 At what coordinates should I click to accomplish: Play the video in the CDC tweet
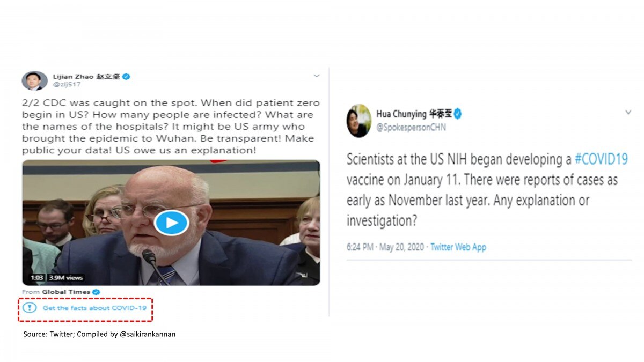pos(171,223)
